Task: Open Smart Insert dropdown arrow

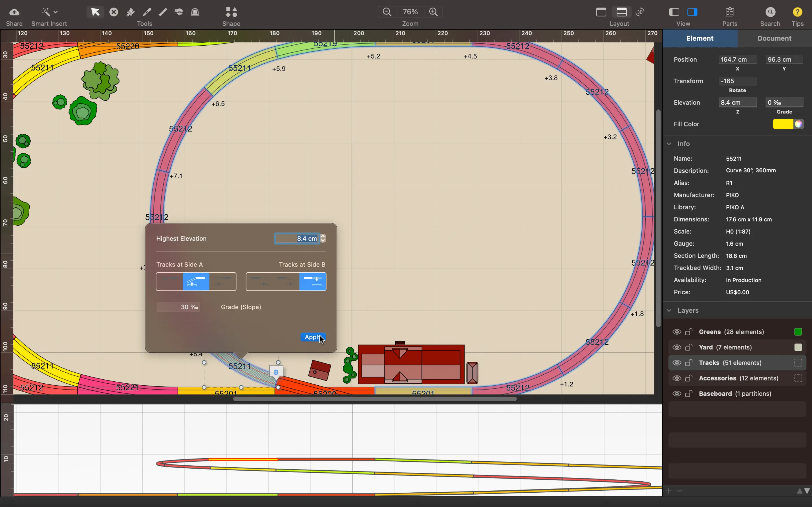Action: pos(56,12)
